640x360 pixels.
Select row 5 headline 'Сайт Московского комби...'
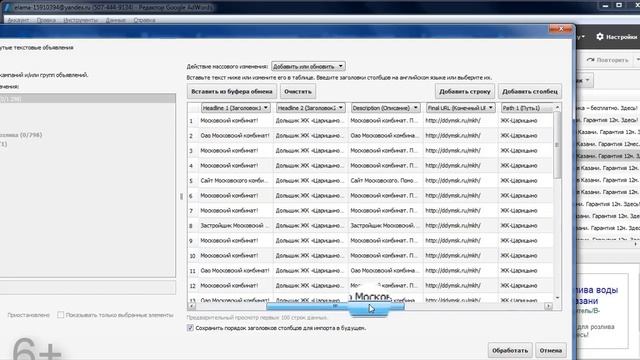pos(235,180)
